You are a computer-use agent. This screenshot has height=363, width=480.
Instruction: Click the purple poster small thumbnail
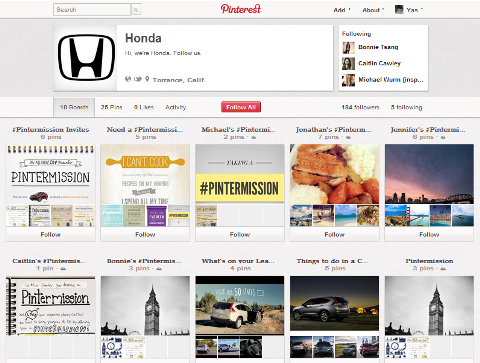[x=156, y=216]
